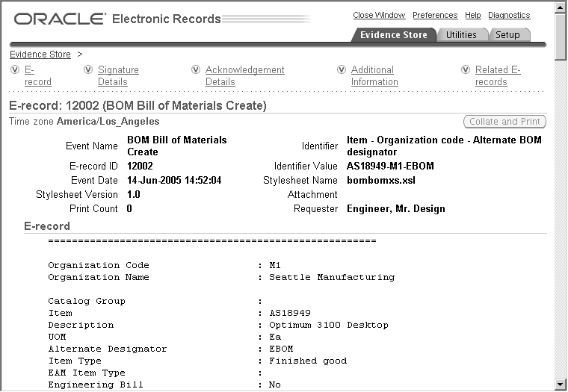This screenshot has height=392, width=568.
Task: Click the vertical scrollbar thumb
Action: 561,37
